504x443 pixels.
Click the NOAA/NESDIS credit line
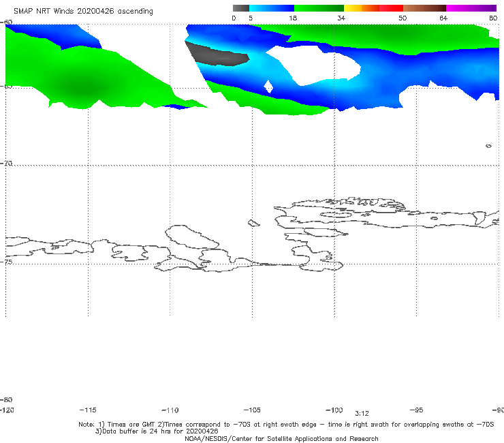coord(281,438)
